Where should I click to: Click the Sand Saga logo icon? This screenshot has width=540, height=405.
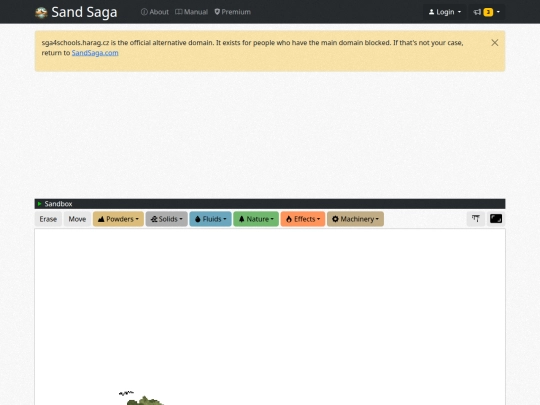[41, 13]
